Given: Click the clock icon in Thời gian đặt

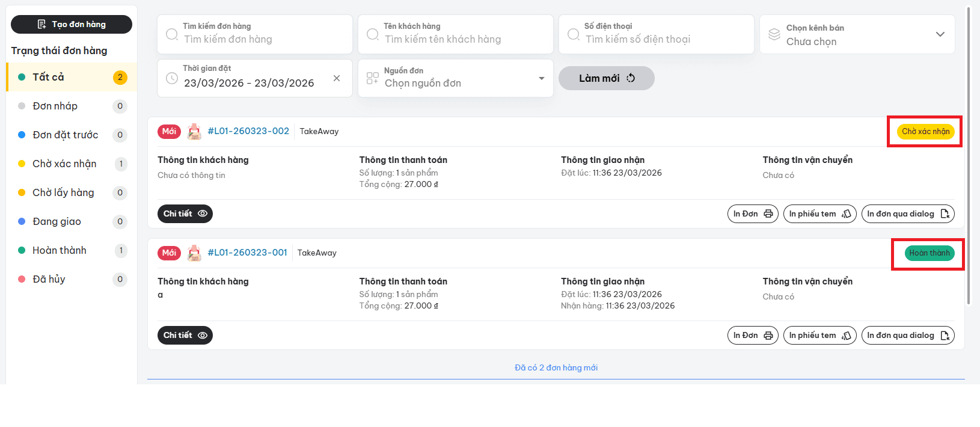Looking at the screenshot, I should click(172, 78).
